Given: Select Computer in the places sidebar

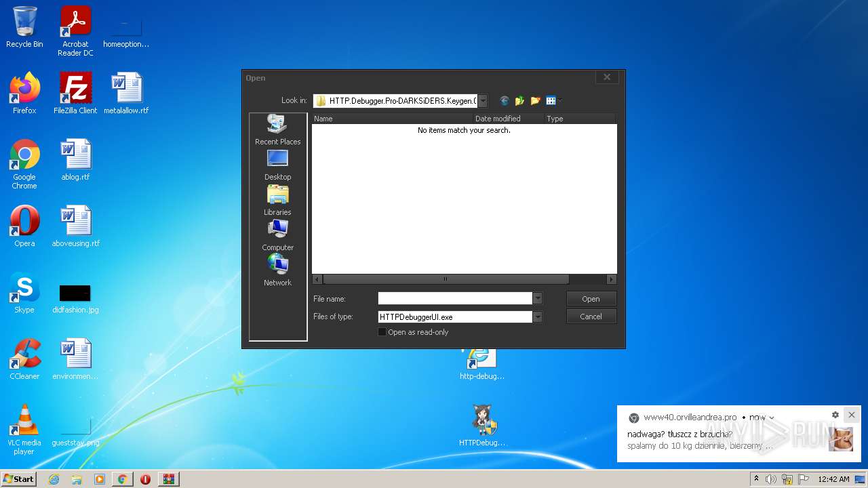Looking at the screenshot, I should (277, 235).
